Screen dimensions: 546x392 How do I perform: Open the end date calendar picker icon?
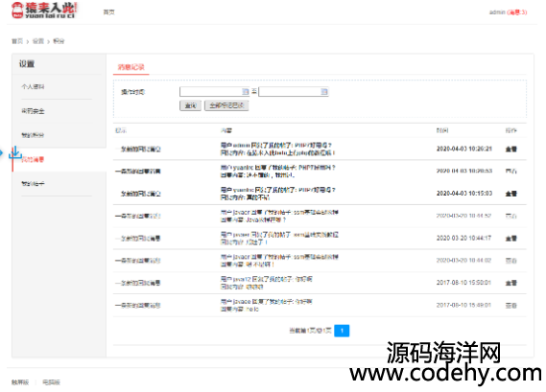coord(323,91)
